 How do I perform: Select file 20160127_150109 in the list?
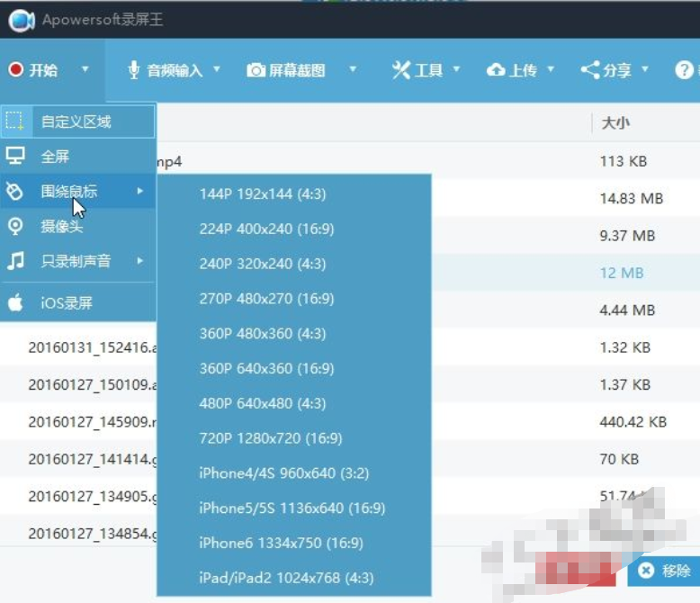93,384
